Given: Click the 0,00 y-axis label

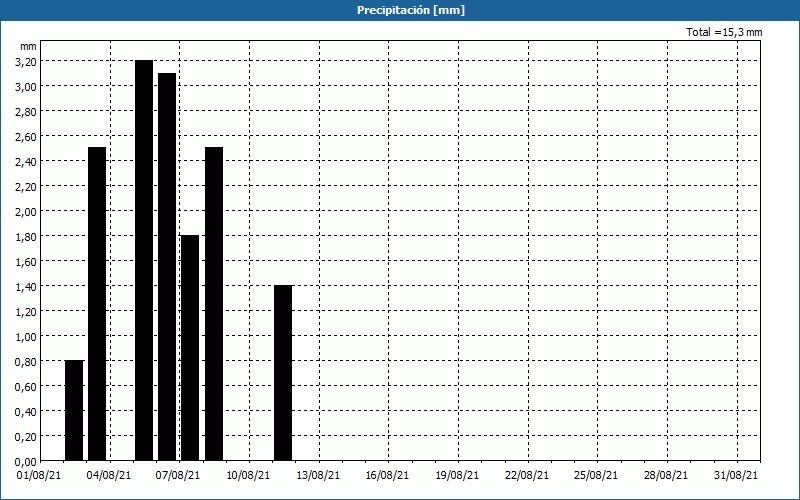Looking at the screenshot, I should pos(26,462).
